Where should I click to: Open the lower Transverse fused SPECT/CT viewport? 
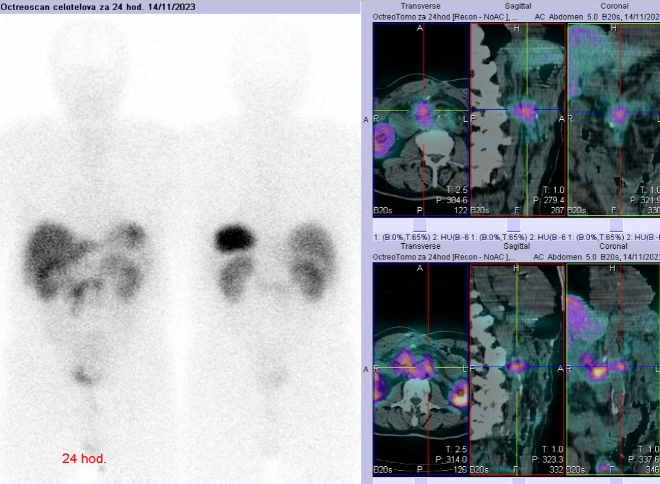(x=421, y=369)
